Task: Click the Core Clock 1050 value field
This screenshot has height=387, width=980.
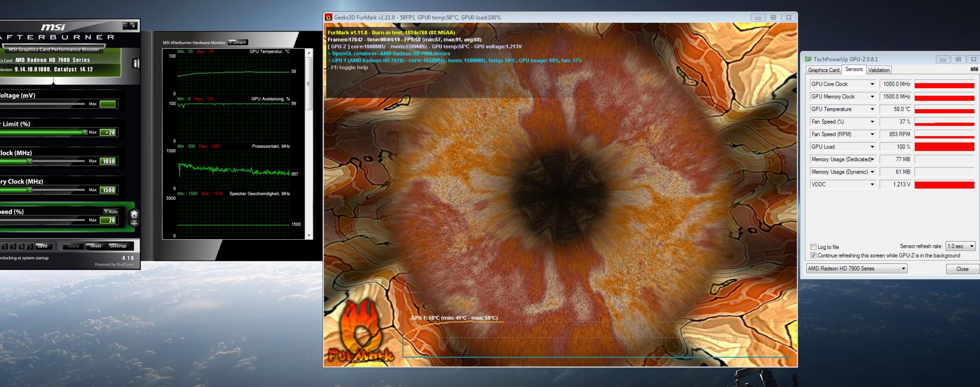Action: tap(108, 161)
